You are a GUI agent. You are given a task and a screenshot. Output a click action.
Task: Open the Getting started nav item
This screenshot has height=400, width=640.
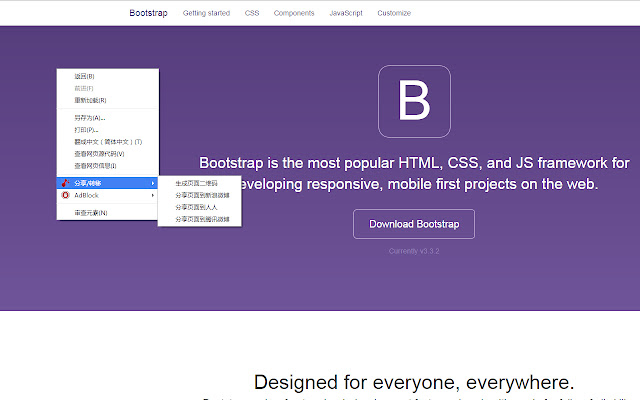click(x=207, y=13)
